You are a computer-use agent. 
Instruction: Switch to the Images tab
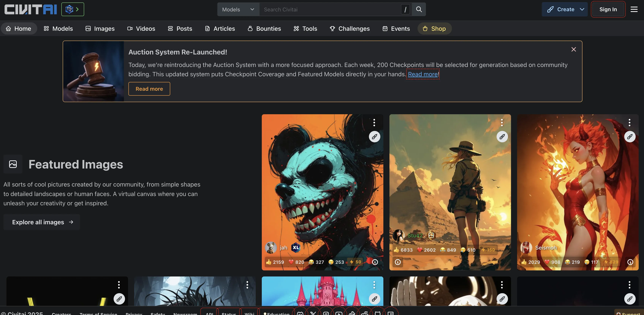click(100, 28)
